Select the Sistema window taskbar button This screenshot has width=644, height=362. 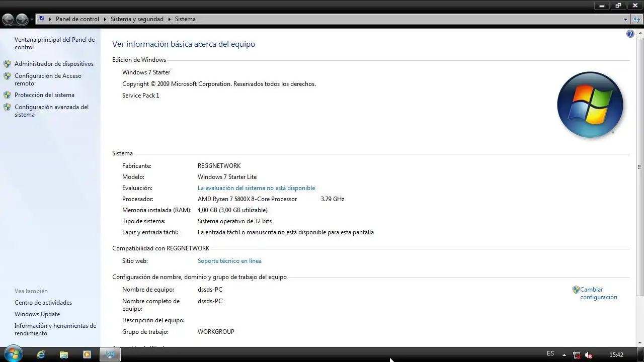tap(110, 354)
